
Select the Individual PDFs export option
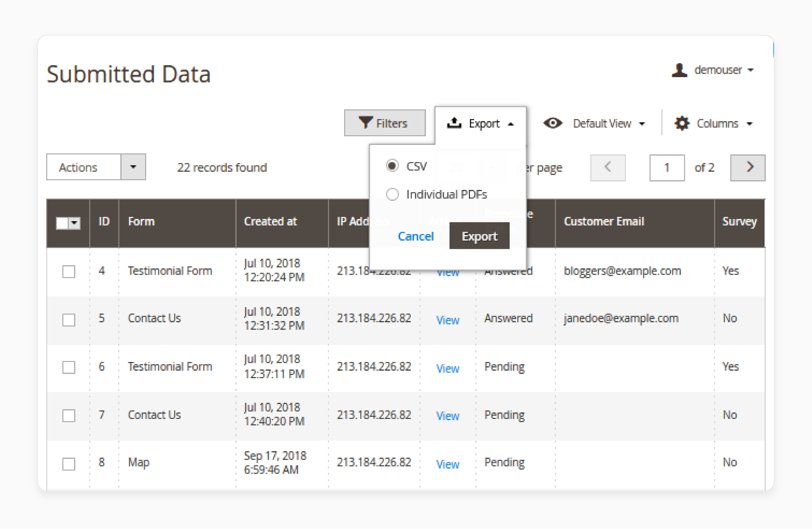click(x=392, y=194)
